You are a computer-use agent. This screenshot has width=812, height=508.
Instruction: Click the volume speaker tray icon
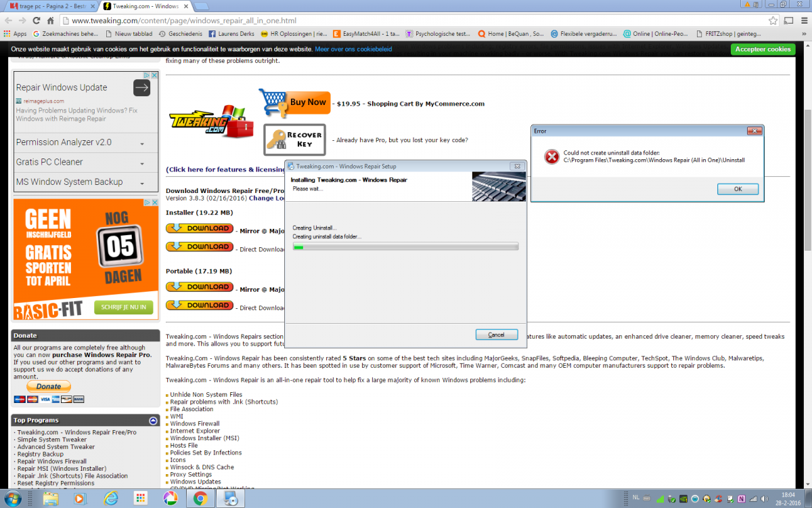(x=766, y=499)
